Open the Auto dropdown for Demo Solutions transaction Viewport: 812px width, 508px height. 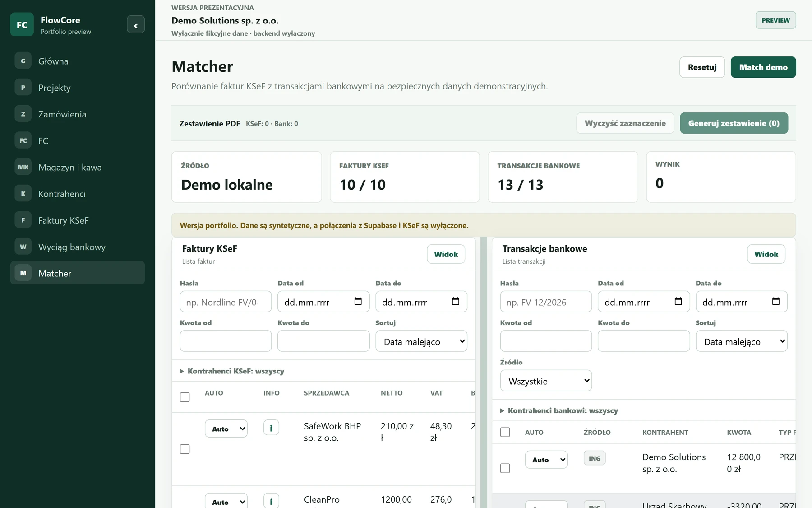(546, 460)
